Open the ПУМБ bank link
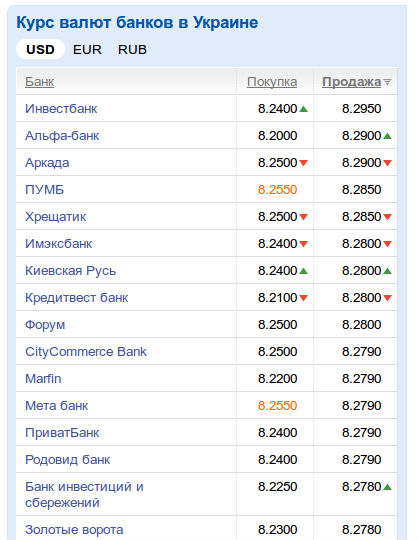 pos(44,190)
